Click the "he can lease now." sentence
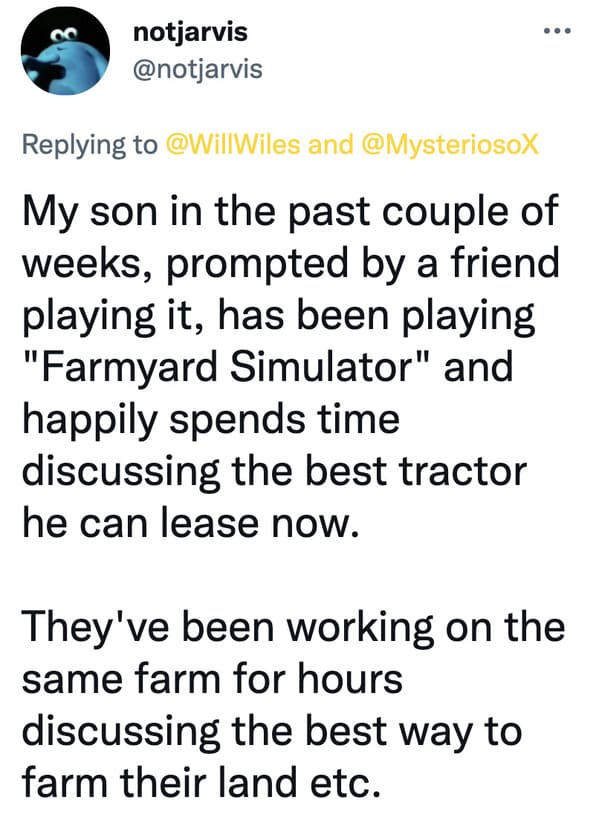 tap(191, 523)
